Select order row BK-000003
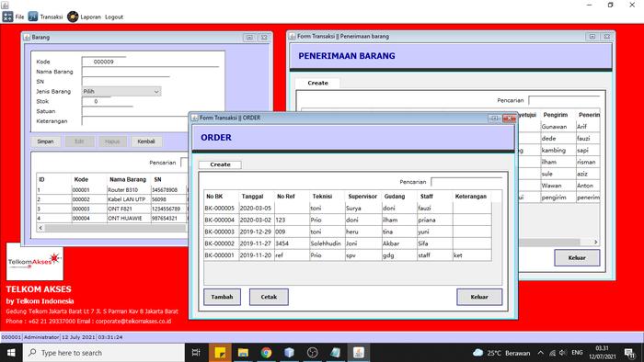This screenshot has width=644, height=362. (348, 232)
